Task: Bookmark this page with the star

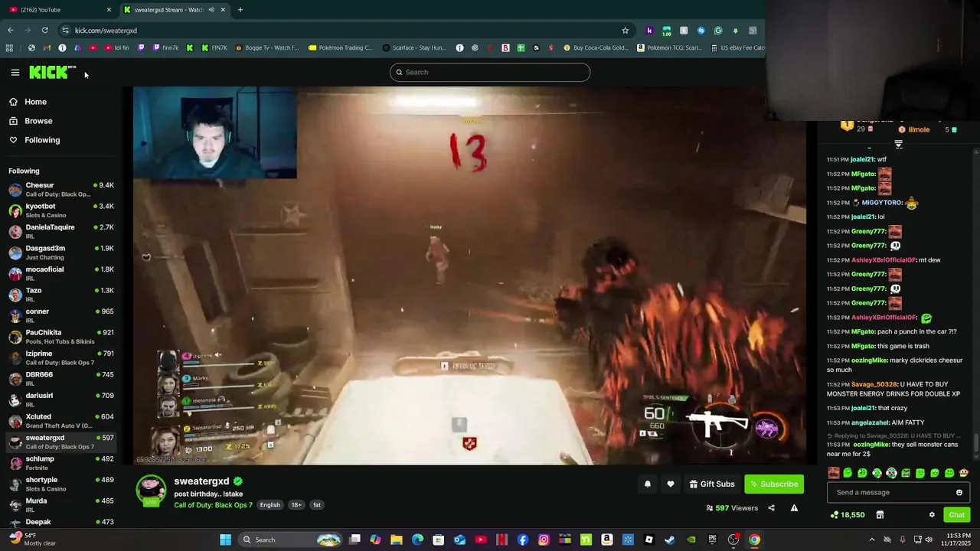Action: (625, 31)
